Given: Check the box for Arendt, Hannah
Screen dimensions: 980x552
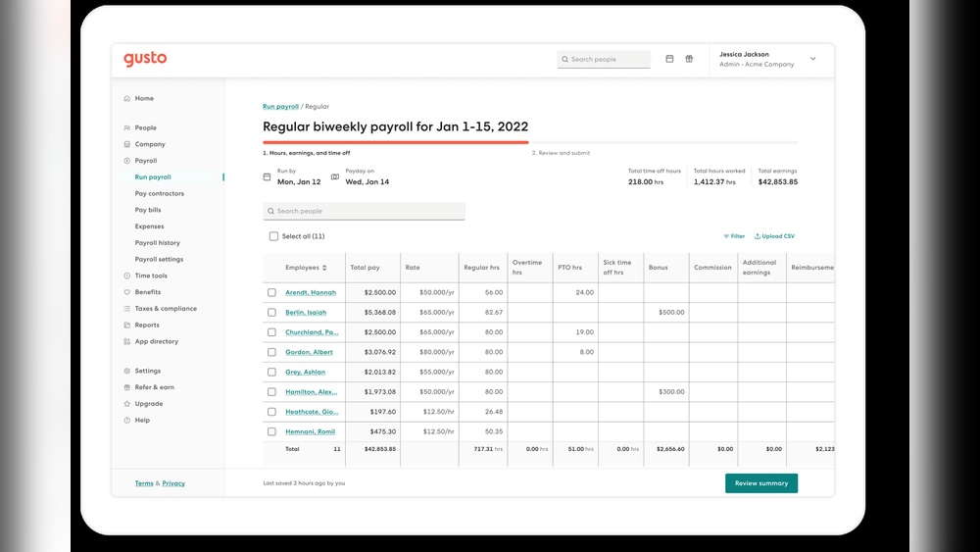Looking at the screenshot, I should click(x=271, y=292).
